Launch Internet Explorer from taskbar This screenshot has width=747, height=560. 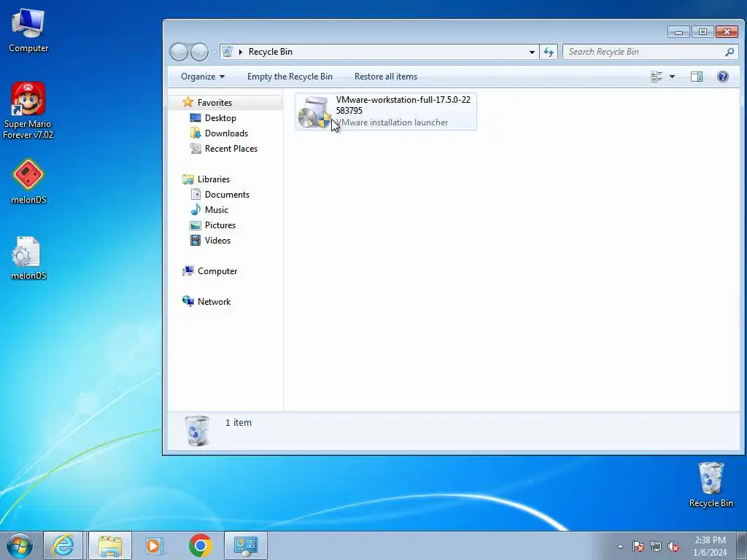point(63,545)
